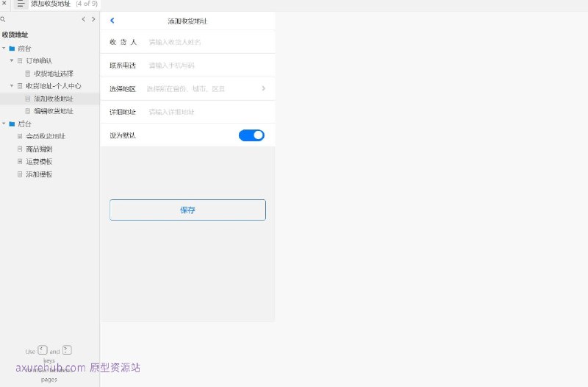Screen dimensions: 588x387
Task: Click the 收货地址-个人中心 tree label
Action: pyautogui.click(x=53, y=86)
